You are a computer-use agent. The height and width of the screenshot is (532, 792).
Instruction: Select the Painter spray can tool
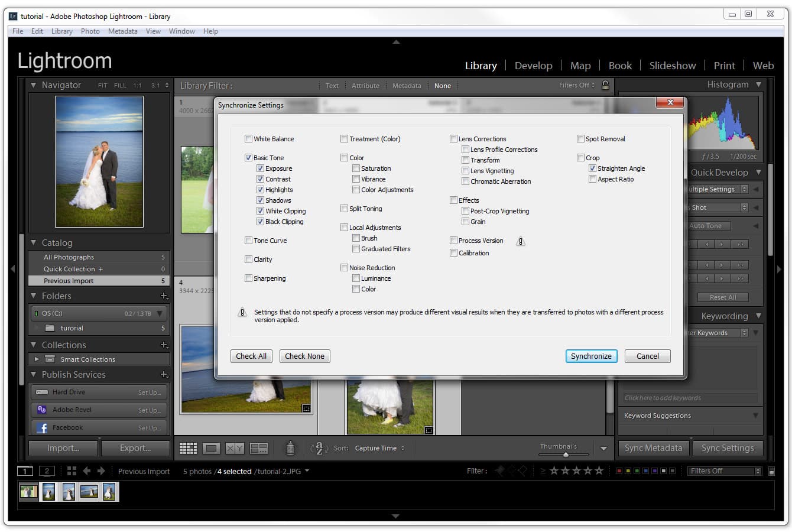click(x=291, y=448)
